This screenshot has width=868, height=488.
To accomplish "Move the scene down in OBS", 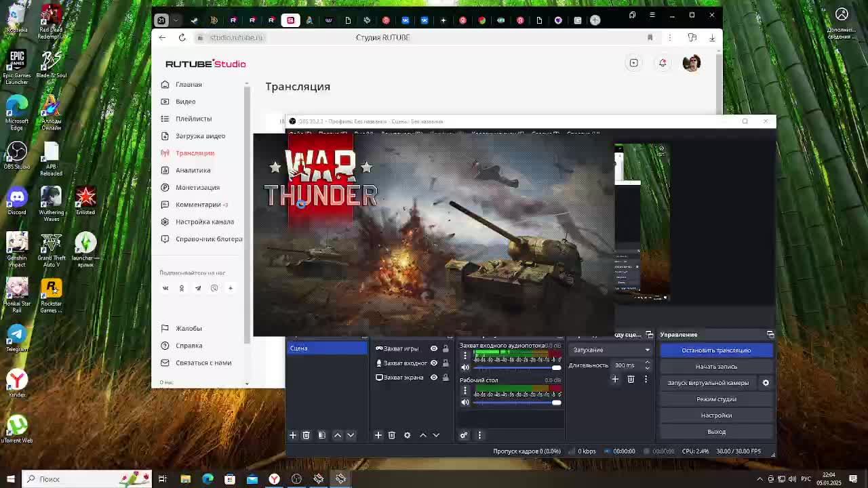I will point(351,435).
